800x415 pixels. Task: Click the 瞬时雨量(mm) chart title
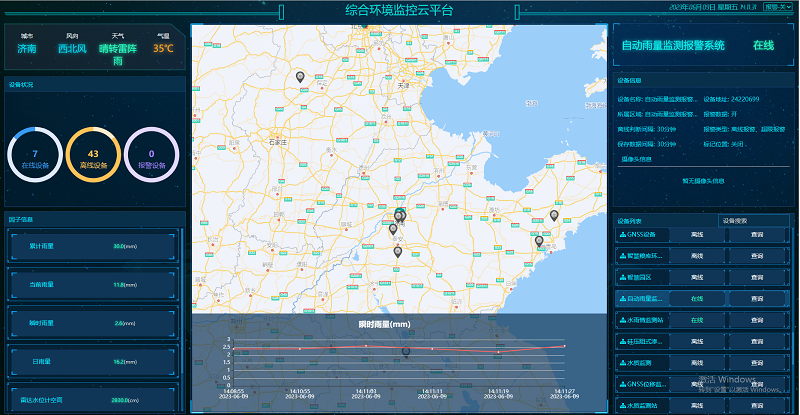coord(384,324)
